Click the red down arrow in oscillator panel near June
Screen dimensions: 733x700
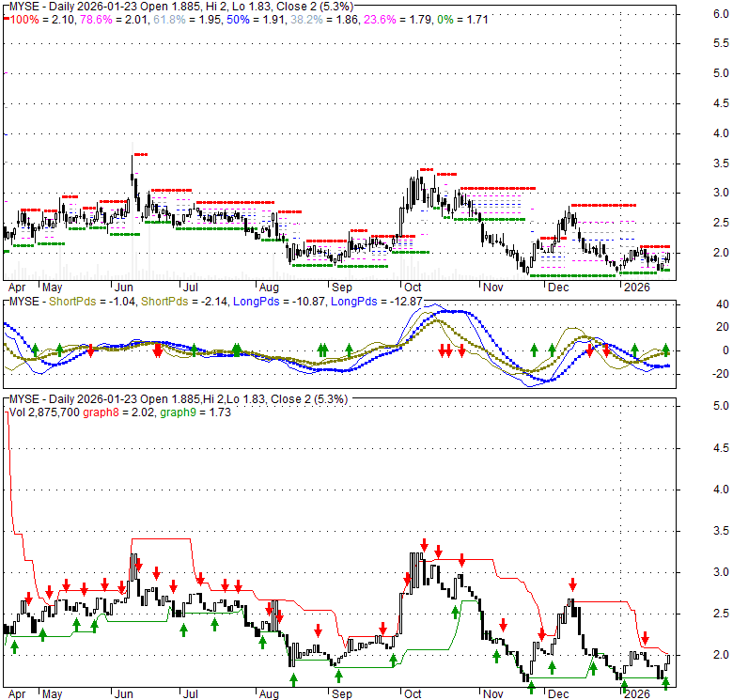[x=158, y=350]
